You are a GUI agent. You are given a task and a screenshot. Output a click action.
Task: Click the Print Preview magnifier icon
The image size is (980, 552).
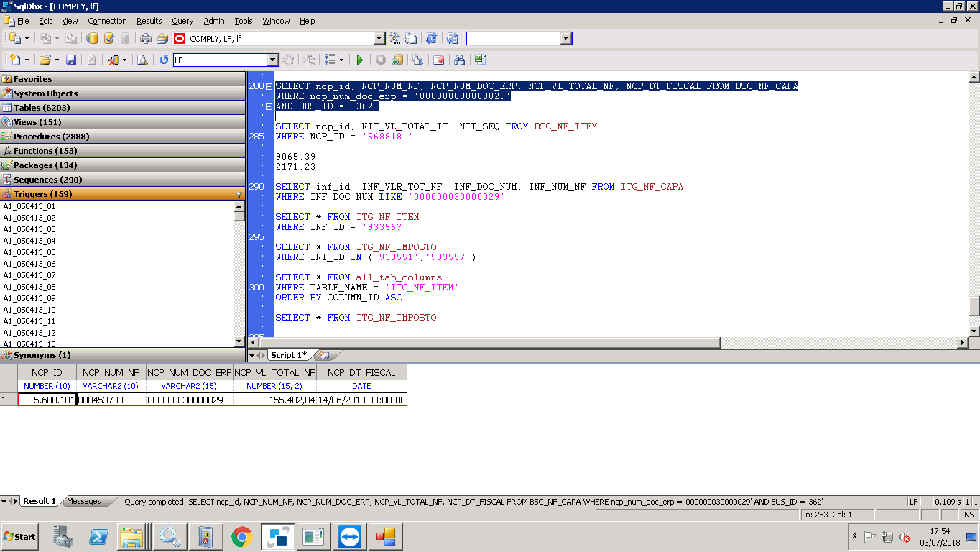click(x=142, y=60)
